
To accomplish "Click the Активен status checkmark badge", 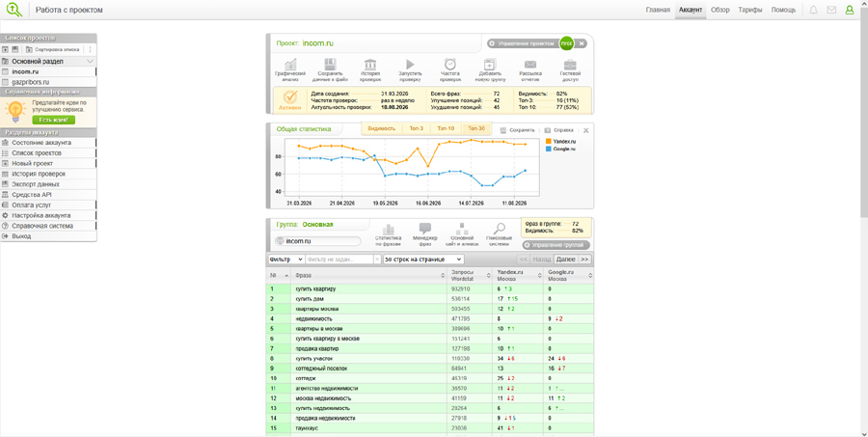I will [290, 100].
